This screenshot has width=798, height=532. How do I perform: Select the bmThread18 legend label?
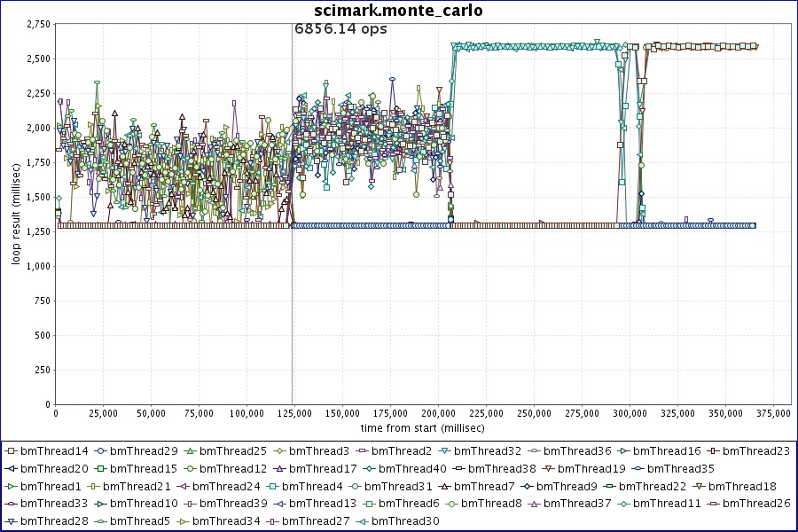[x=742, y=486]
